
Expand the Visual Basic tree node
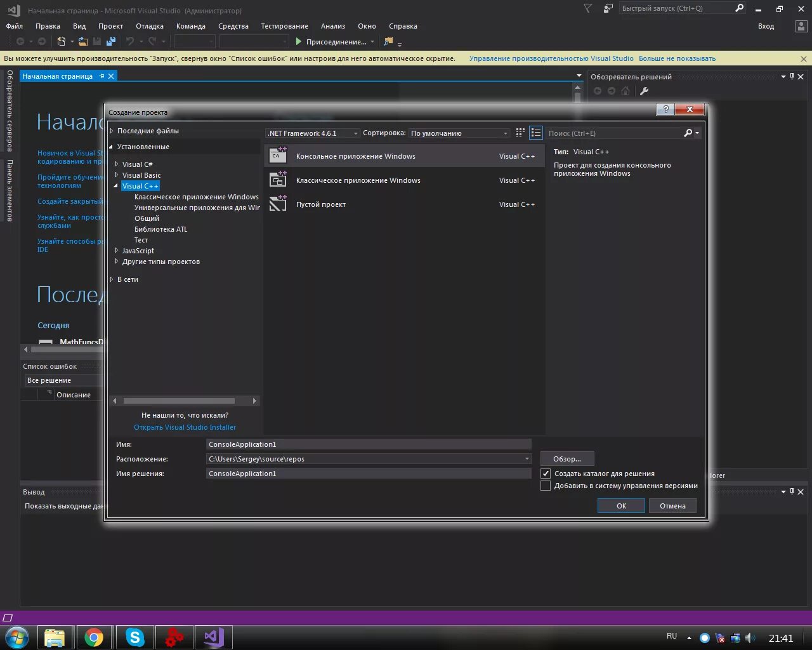coord(117,175)
